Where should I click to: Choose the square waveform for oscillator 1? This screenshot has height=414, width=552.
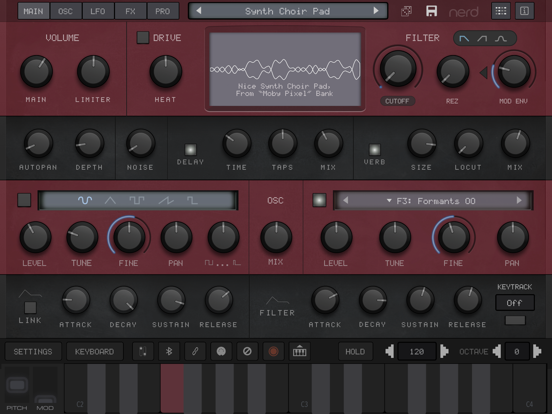[137, 201]
